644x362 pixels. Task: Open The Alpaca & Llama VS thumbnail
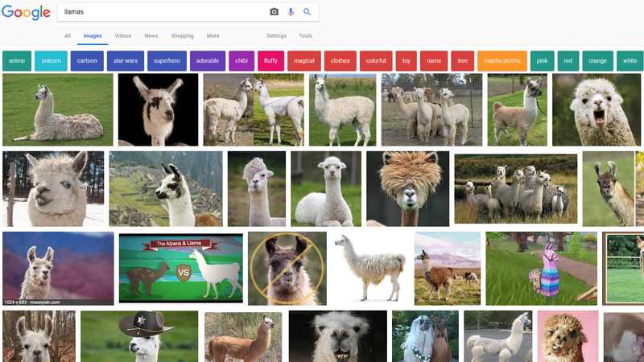(x=180, y=268)
